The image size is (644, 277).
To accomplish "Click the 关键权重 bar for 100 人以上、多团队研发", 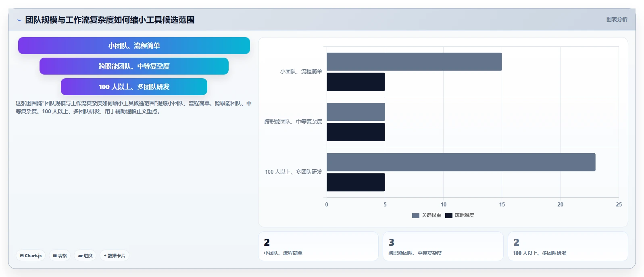I will pyautogui.click(x=461, y=162).
